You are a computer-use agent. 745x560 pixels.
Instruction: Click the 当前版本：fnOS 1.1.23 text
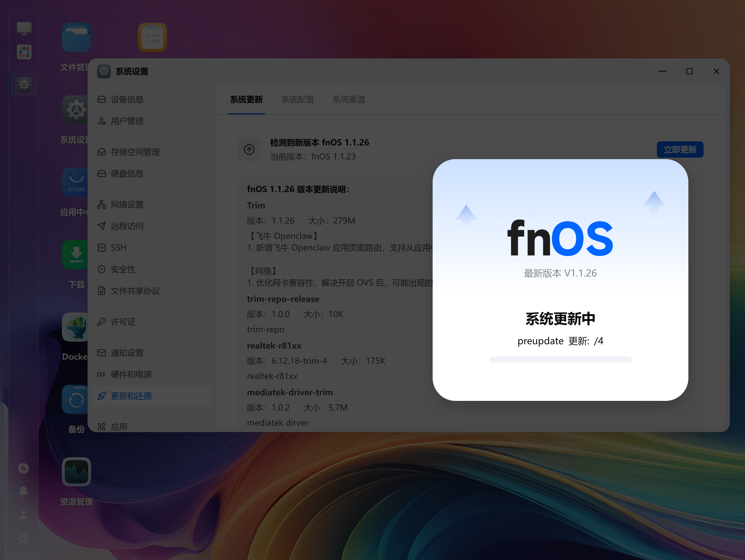coord(313,157)
